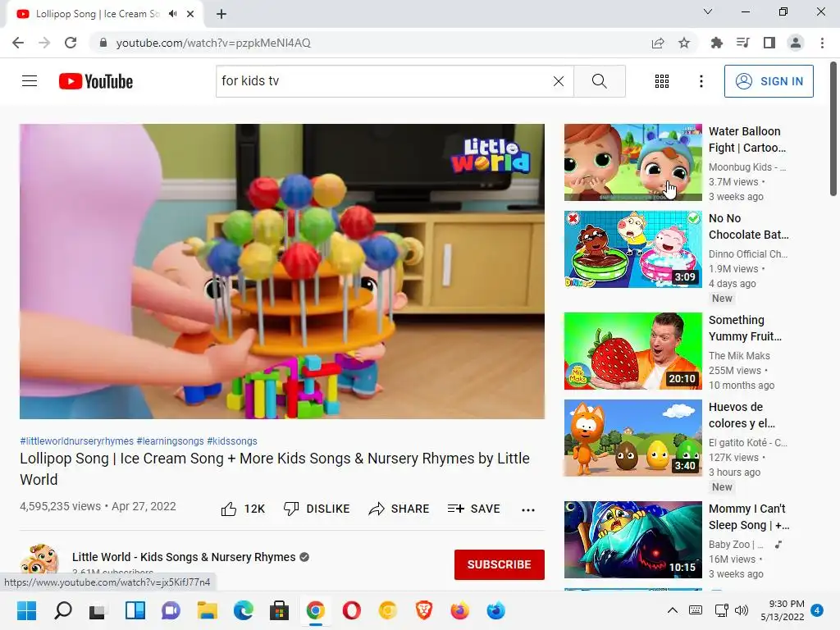The width and height of the screenshot is (840, 630).
Task: Open system volume icon
Action: 742,610
